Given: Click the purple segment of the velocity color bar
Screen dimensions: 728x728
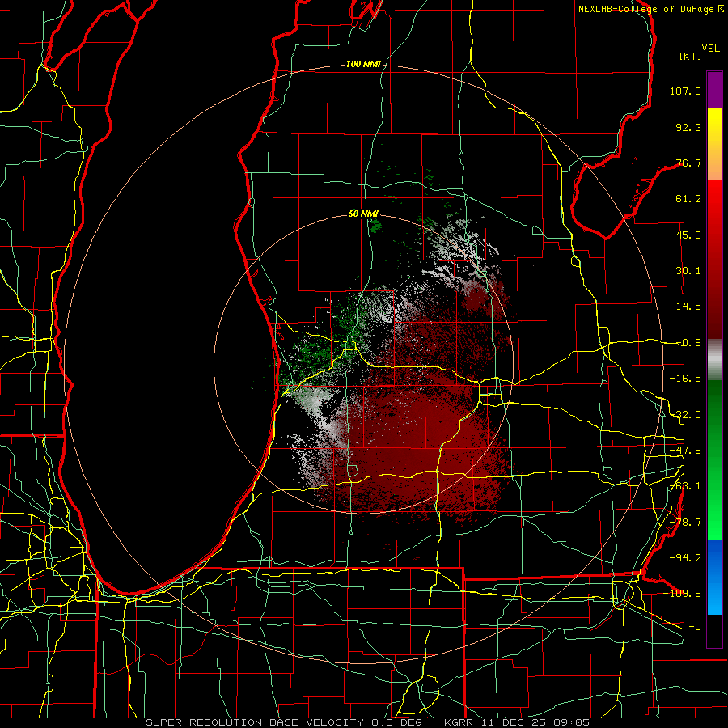Looking at the screenshot, I should point(714,90).
